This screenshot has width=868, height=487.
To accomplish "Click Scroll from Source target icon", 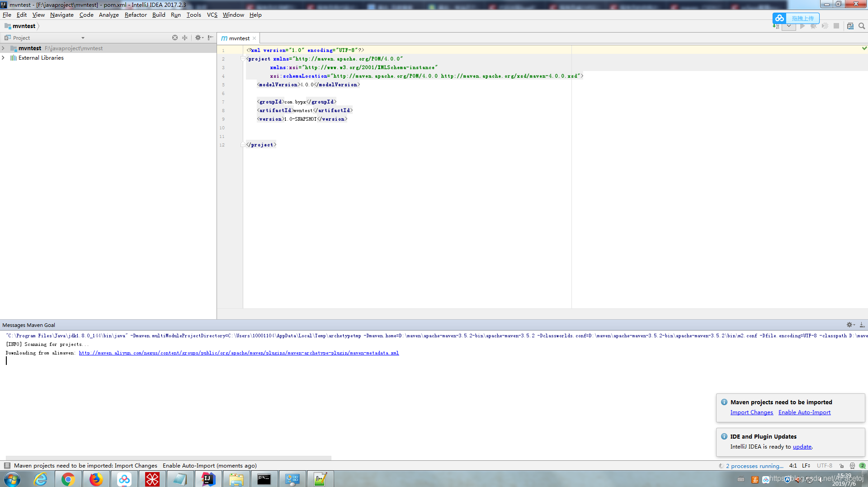I will 175,38.
